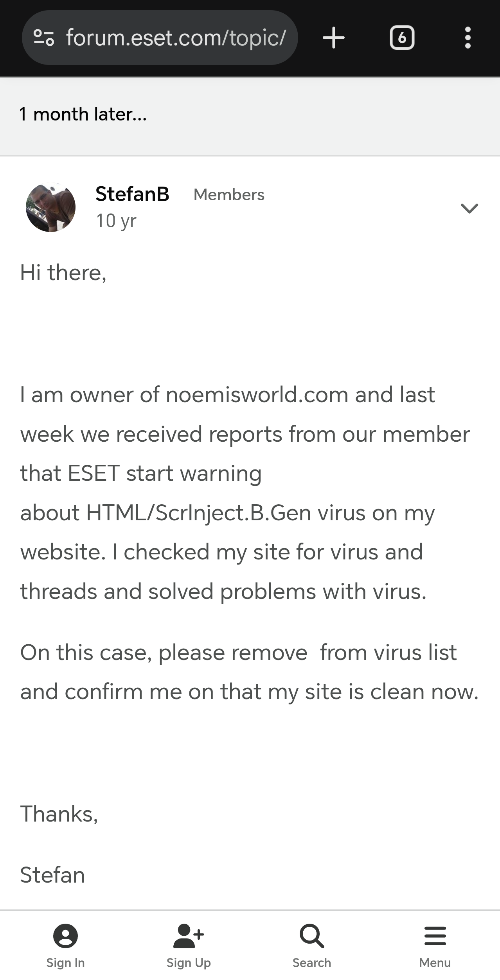The height and width of the screenshot is (980, 500).
Task: Tap the "Thanks," closing line
Action: pyautogui.click(x=59, y=814)
